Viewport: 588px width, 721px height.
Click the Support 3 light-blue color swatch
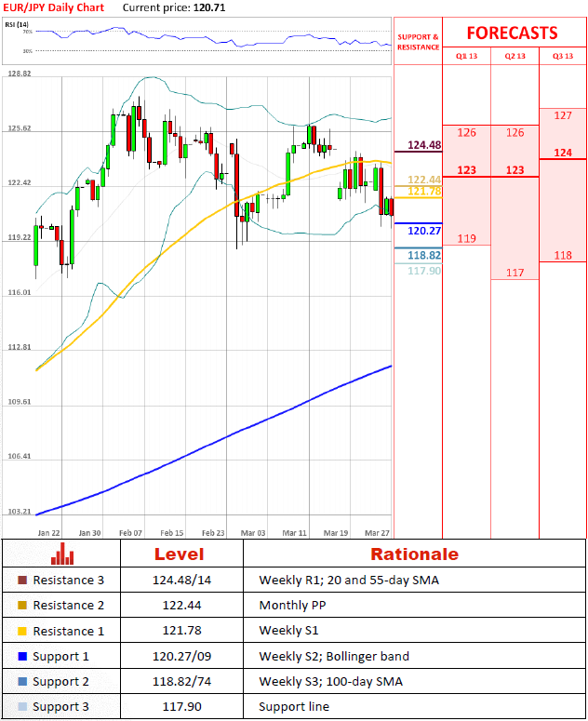coord(22,707)
